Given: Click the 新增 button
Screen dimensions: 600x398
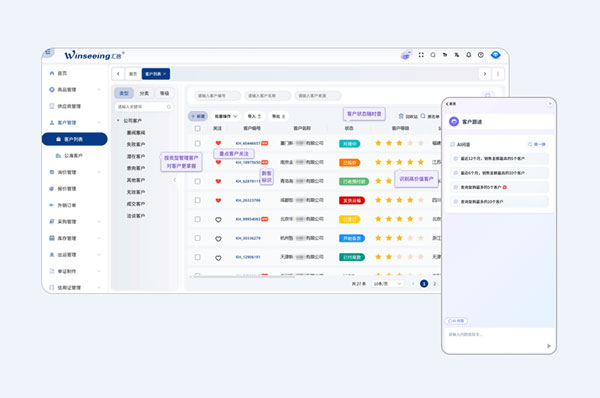Looking at the screenshot, I should [x=198, y=116].
